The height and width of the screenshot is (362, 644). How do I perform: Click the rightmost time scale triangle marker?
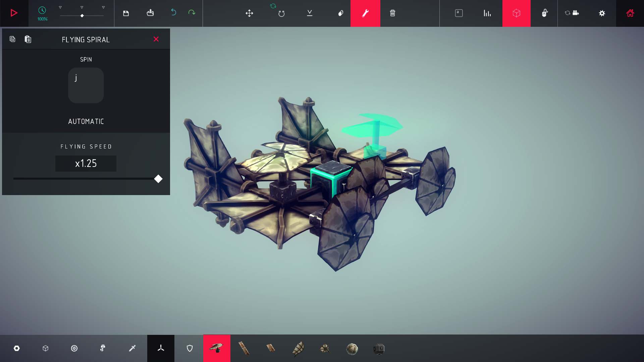tap(103, 7)
